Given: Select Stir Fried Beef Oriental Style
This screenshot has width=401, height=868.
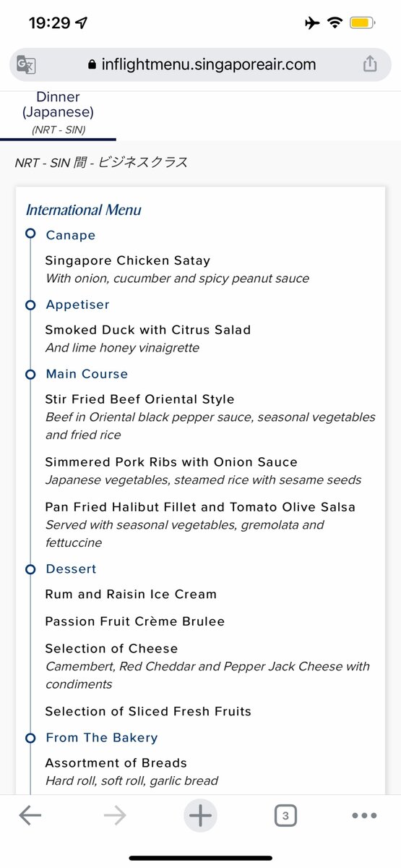Looking at the screenshot, I should (139, 399).
